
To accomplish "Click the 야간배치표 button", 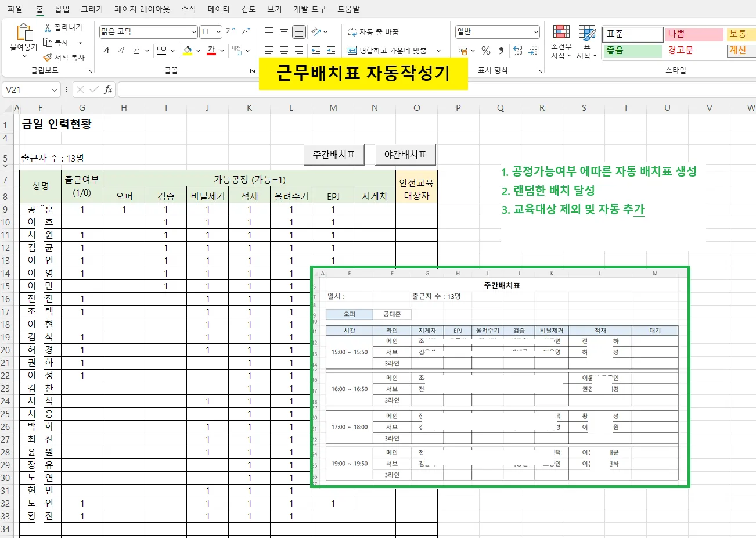I will coord(405,155).
